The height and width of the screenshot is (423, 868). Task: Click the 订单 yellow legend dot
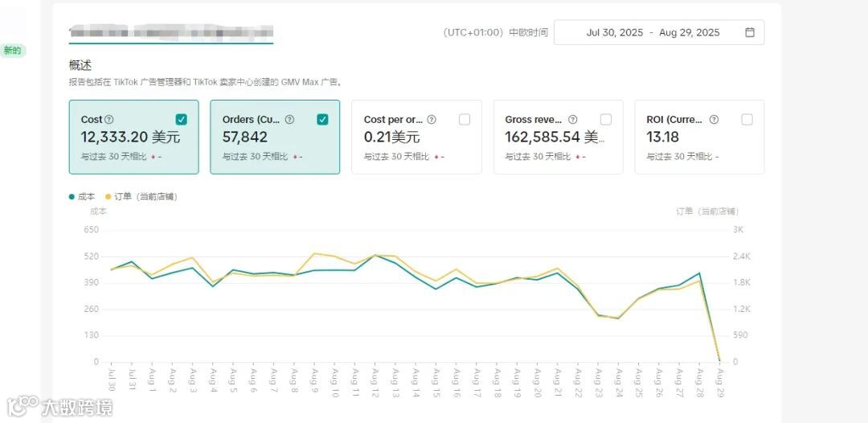pyautogui.click(x=108, y=196)
